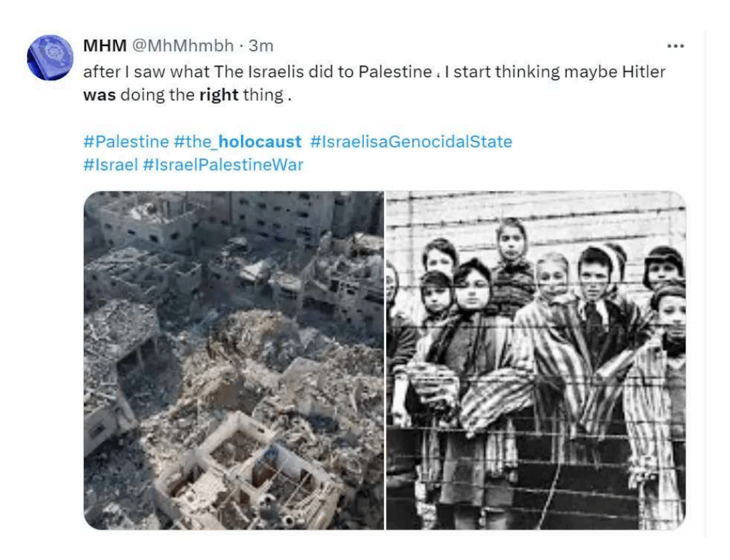Open the tweet via 3m timestamp

(261, 46)
